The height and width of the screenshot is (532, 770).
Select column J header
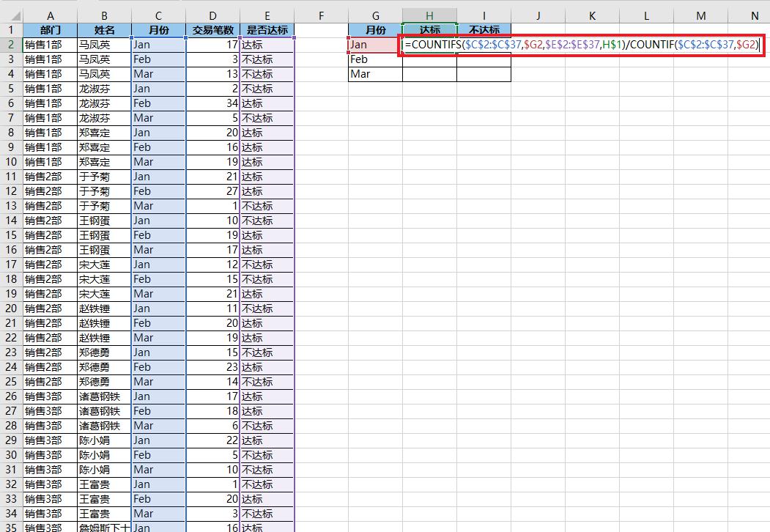[x=538, y=15]
